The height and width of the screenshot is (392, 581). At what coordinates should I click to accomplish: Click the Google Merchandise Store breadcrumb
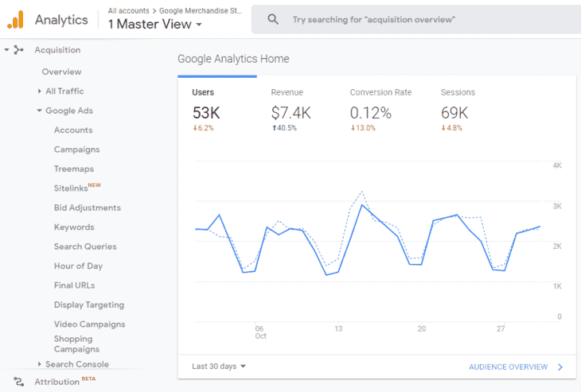(x=201, y=11)
